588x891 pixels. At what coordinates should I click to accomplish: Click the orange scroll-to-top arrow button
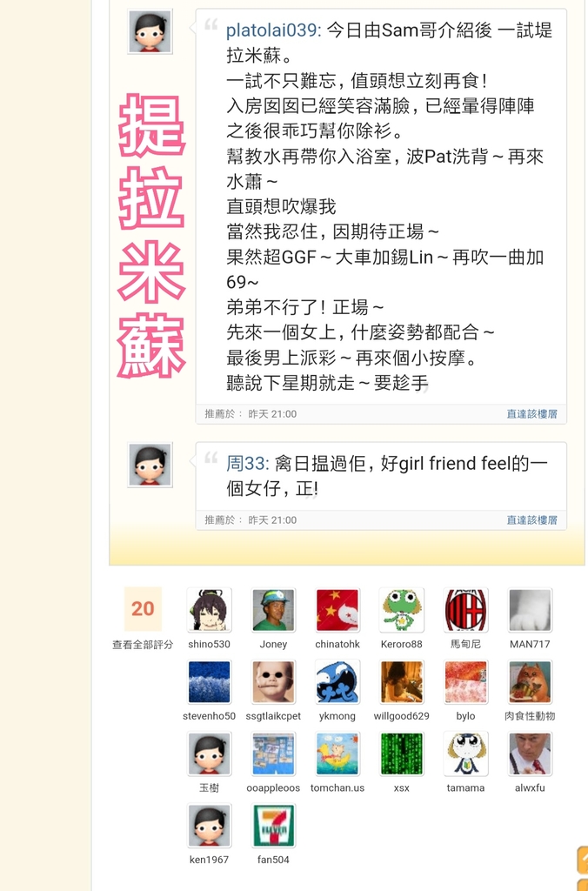click(x=582, y=859)
